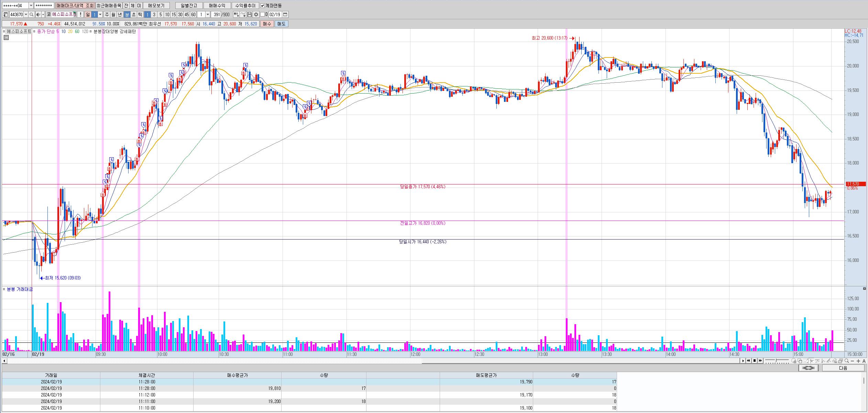Click the chart magnifier icon at bottom
This screenshot has width=868, height=413.
[847, 361]
